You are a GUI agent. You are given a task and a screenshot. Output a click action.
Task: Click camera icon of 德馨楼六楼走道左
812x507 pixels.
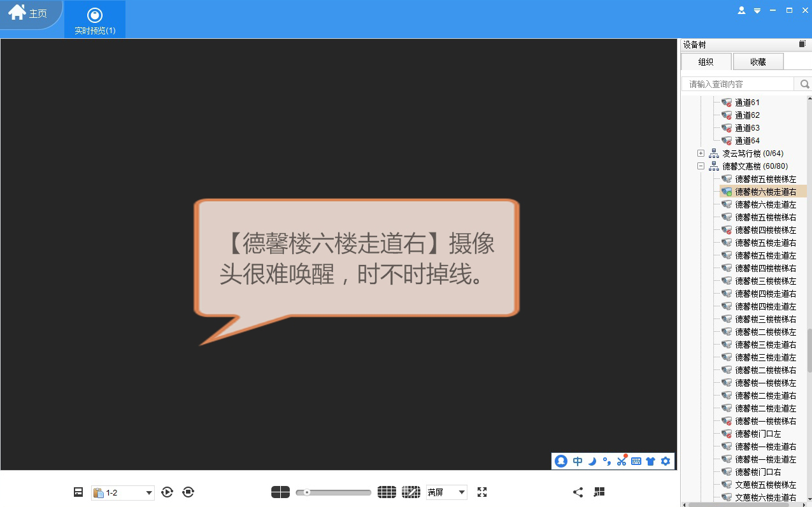(726, 204)
